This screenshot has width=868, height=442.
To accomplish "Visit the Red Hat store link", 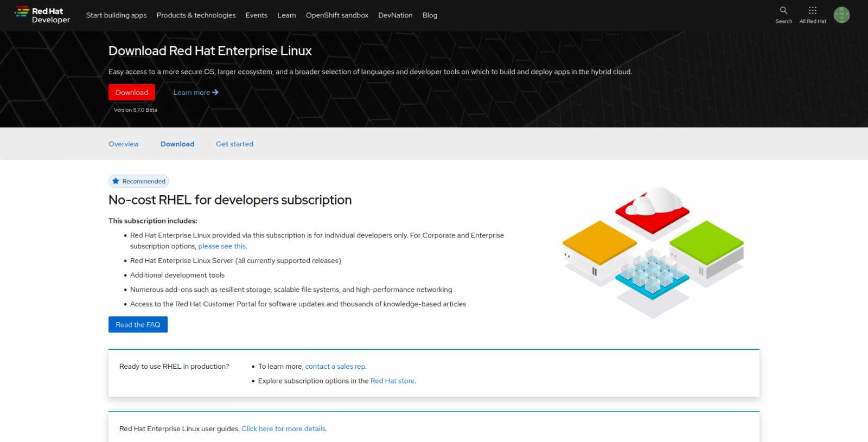I will (392, 381).
